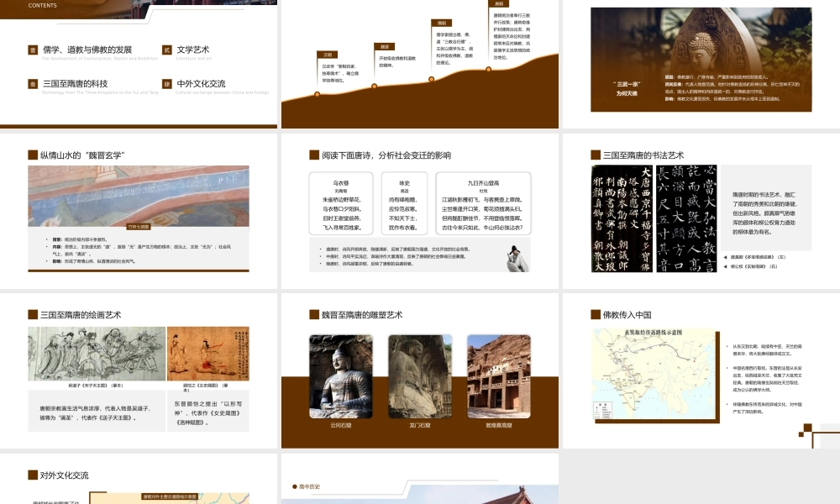Select the 阅读下面唐诗，分析社会变迁的影响 heading

click(386, 155)
